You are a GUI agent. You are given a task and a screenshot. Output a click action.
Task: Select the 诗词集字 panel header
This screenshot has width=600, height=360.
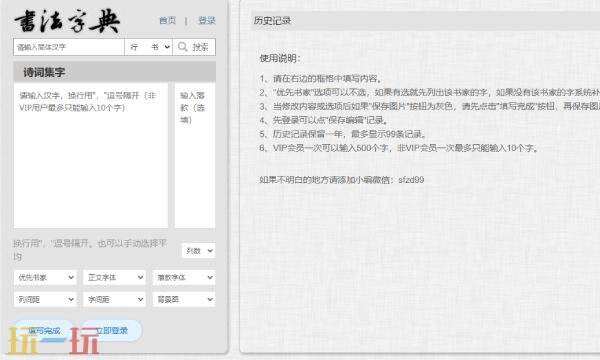114,72
